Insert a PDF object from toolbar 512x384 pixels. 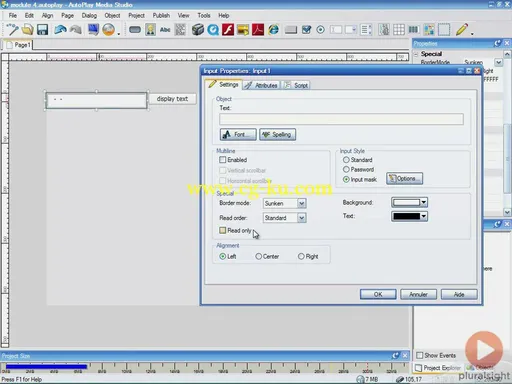[x=258, y=30]
